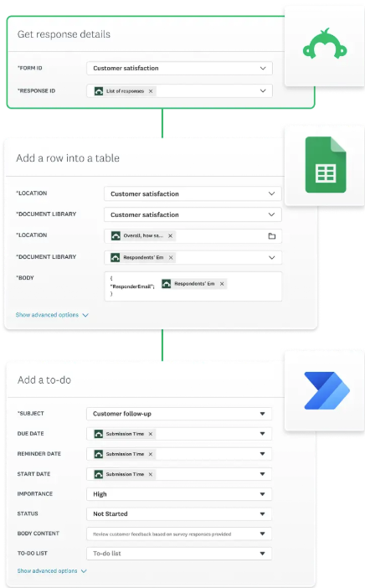
Task: Click the Body JSON input field
Action: tap(193, 286)
